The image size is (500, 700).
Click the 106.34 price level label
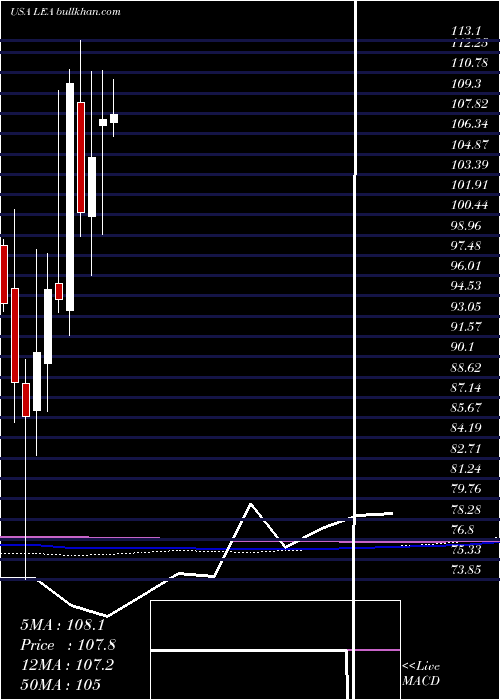[x=470, y=124]
